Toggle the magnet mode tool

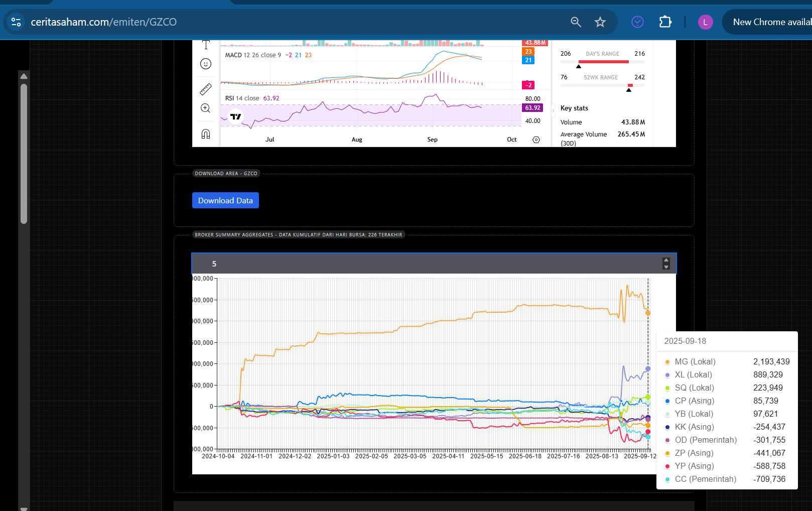coord(206,134)
